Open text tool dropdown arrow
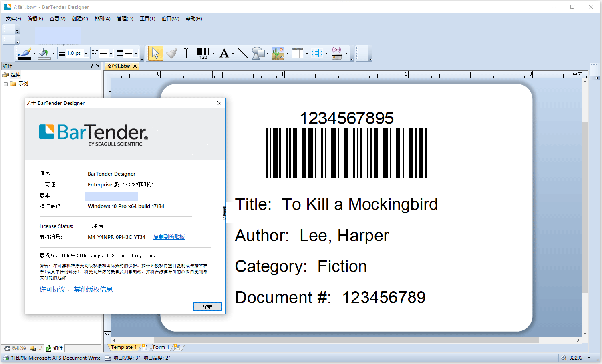Screen dimensions: 602x364 [233, 53]
